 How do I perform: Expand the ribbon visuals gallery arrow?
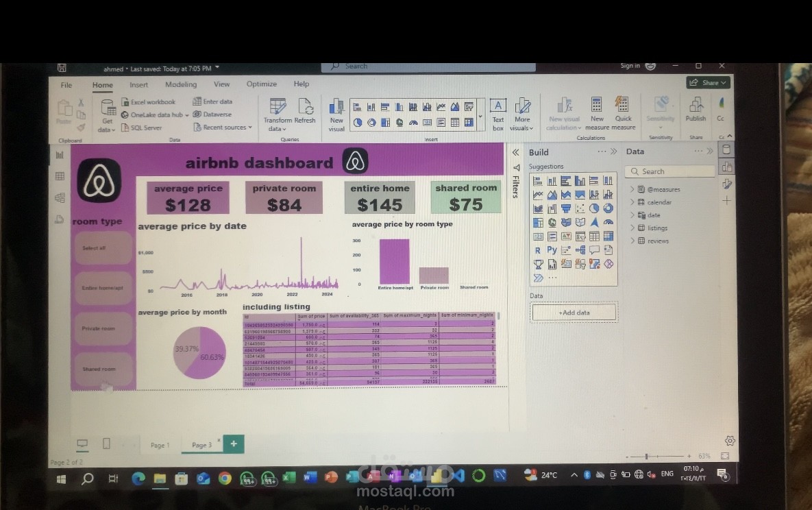(x=480, y=116)
